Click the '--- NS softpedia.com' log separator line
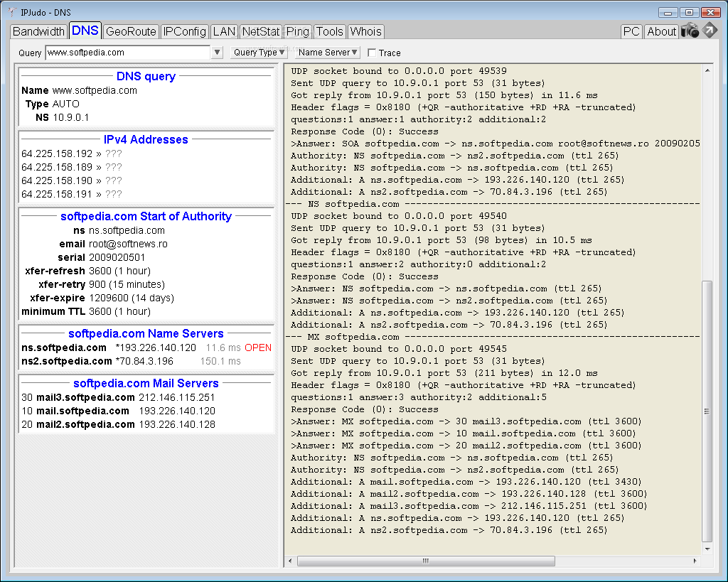The height and width of the screenshot is (582, 728). click(492, 204)
